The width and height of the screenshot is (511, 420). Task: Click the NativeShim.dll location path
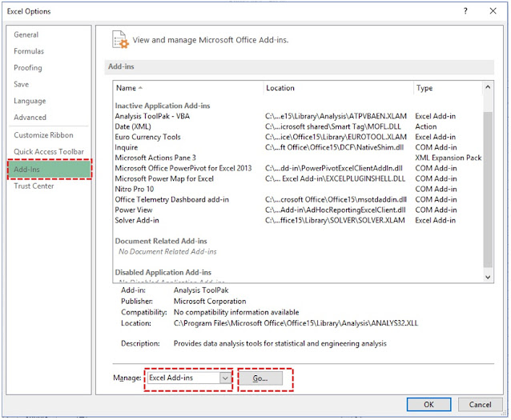(x=334, y=147)
